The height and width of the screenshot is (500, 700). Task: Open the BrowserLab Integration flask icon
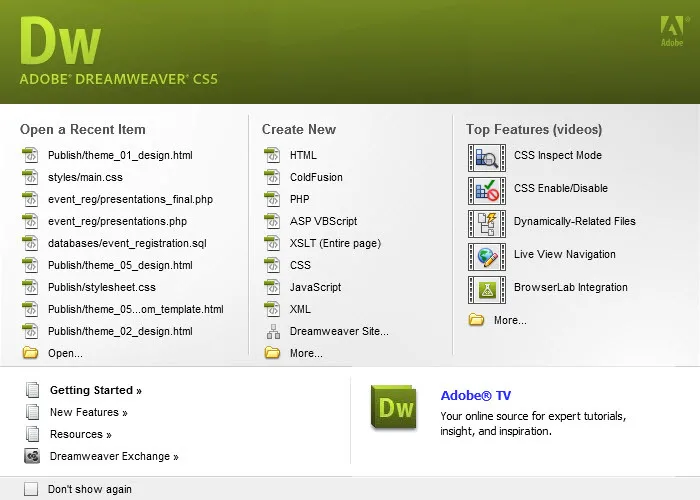[487, 290]
